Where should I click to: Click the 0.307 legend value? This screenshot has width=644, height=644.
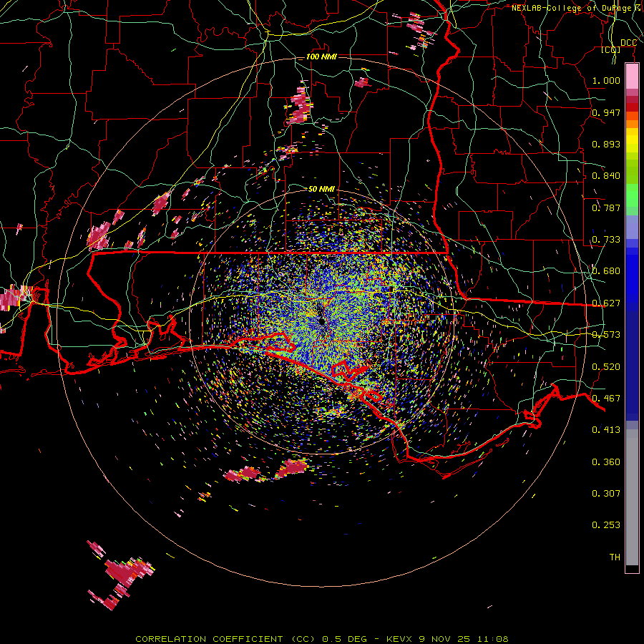(x=606, y=494)
